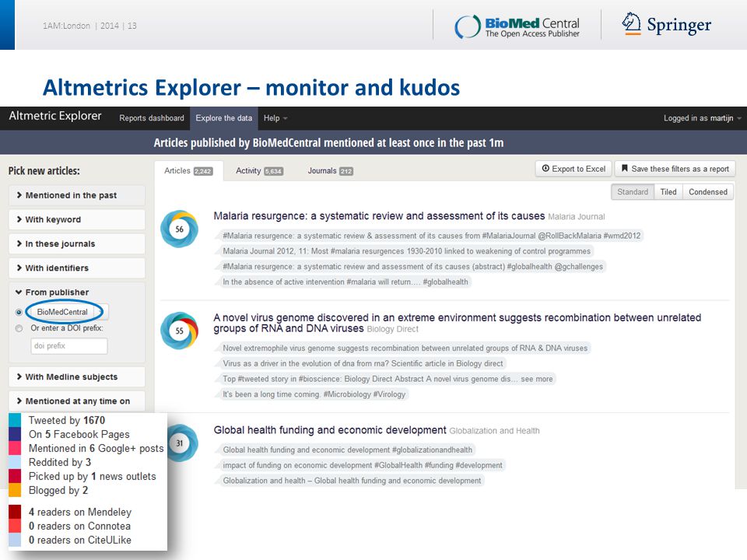Image resolution: width=747 pixels, height=560 pixels.
Task: Open the novel virus genome article
Action: tap(457, 323)
